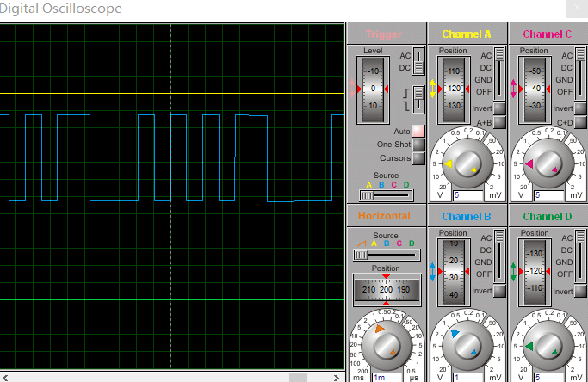
Task: Click the Channel D header
Action: pyautogui.click(x=548, y=216)
